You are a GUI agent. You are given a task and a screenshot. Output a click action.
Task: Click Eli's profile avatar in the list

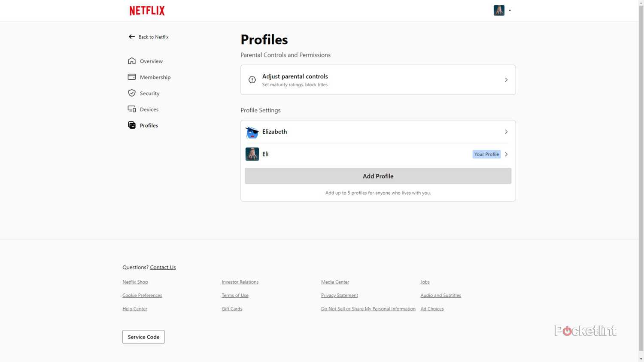(252, 154)
